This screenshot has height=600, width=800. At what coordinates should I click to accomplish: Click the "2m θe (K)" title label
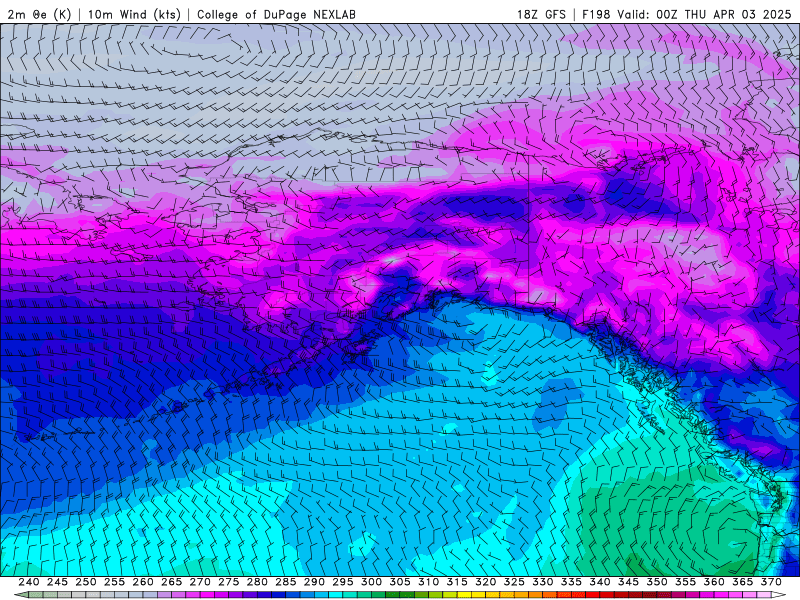pyautogui.click(x=39, y=14)
